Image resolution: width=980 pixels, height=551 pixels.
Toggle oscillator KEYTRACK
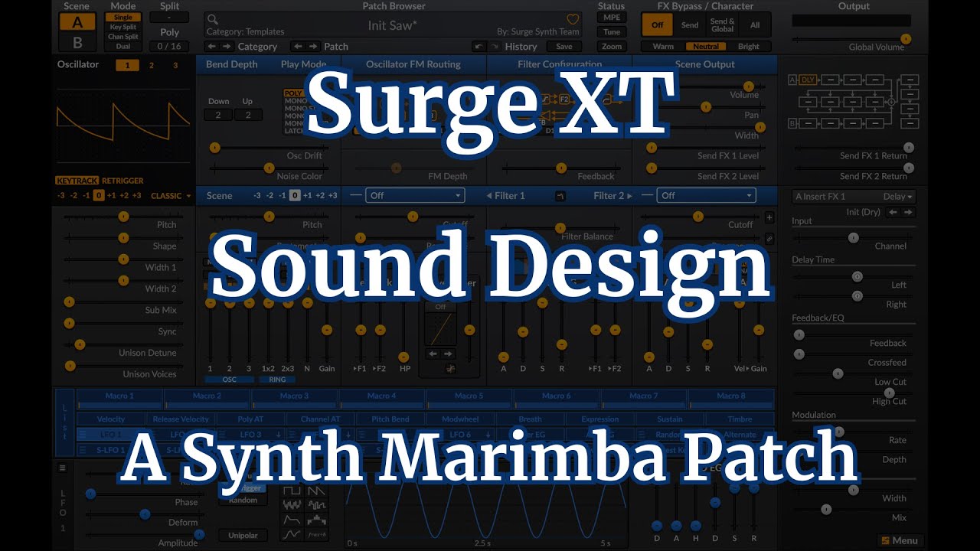click(x=77, y=181)
